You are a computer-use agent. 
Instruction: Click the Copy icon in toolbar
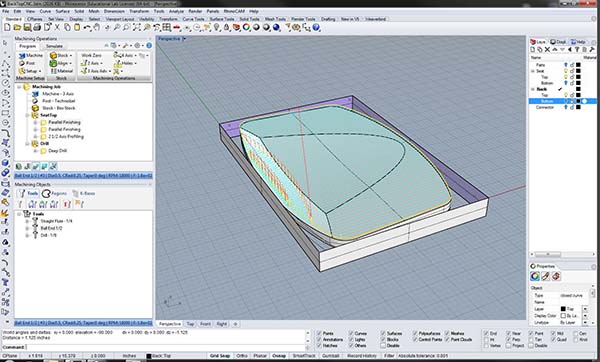coord(67,27)
